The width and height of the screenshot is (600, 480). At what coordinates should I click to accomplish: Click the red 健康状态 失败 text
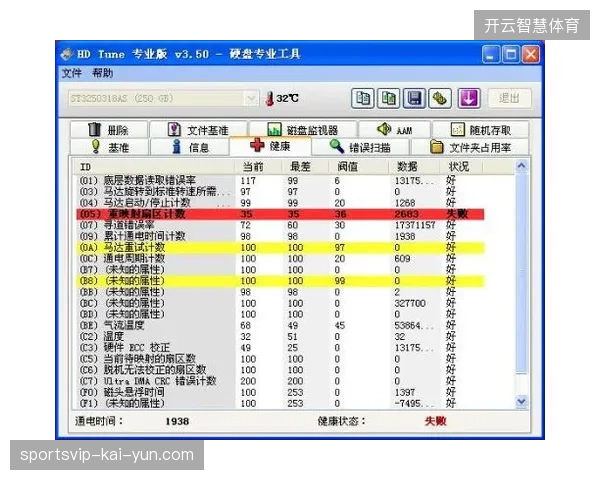tap(435, 421)
